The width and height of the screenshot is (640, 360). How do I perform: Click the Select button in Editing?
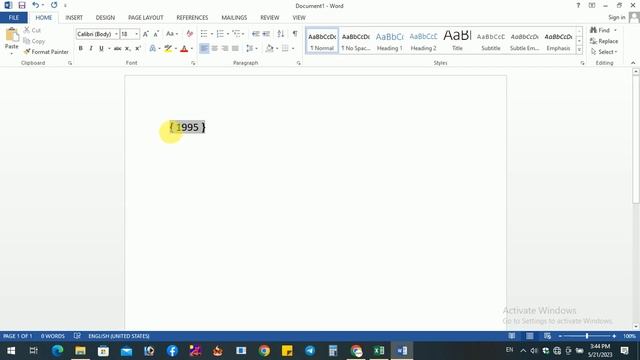604,52
